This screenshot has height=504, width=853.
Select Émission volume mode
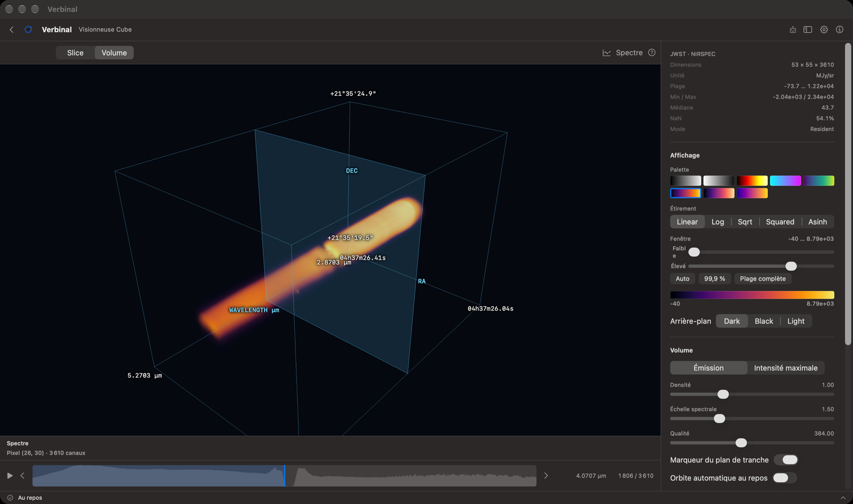coord(708,368)
